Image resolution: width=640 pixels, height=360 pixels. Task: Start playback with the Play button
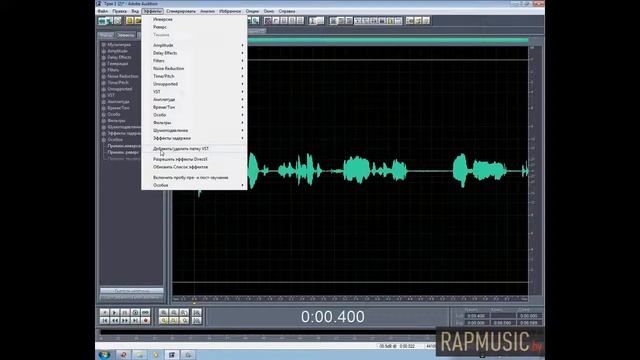115,313
